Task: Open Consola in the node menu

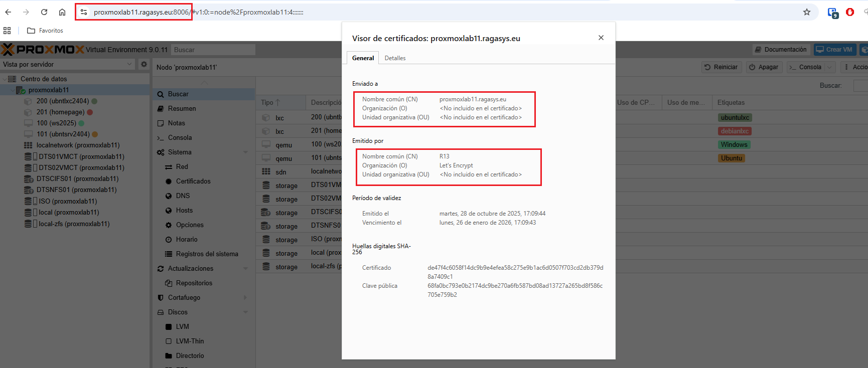Action: [204, 137]
